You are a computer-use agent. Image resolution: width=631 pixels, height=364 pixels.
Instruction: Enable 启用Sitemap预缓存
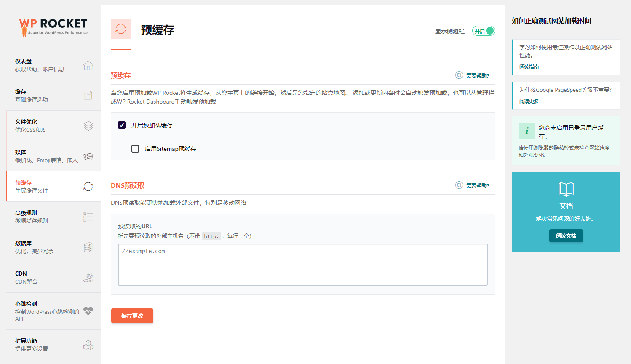click(135, 148)
